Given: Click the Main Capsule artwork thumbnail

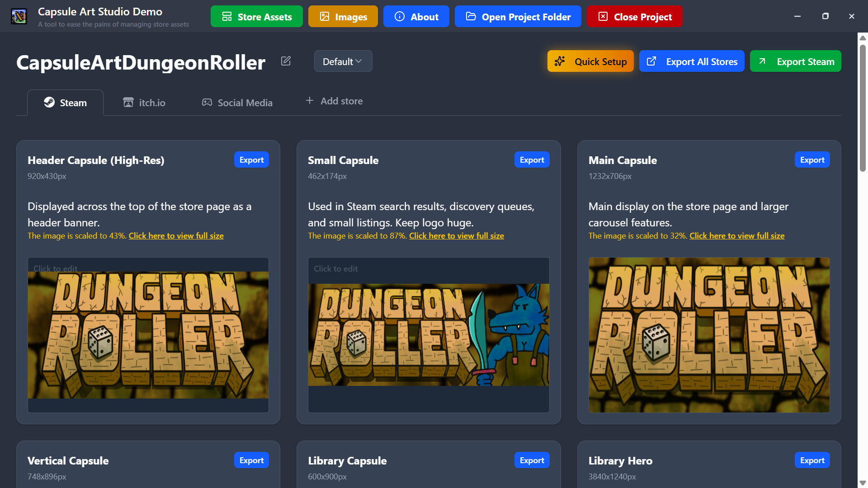Looking at the screenshot, I should [x=708, y=334].
